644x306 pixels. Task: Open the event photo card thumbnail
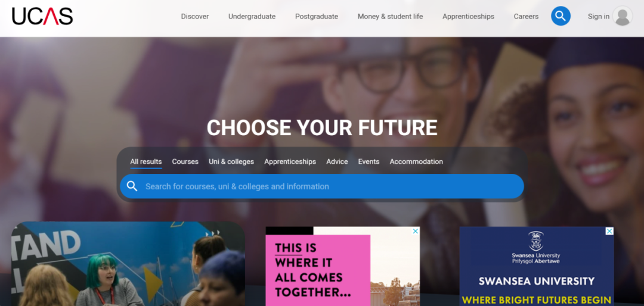(x=128, y=264)
